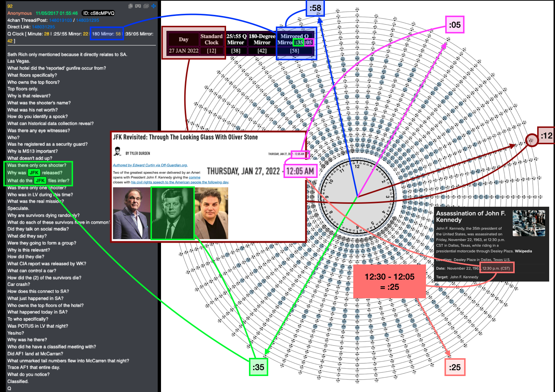
Task: Click 'Who owns the top floors?' line
Action: click(33, 82)
